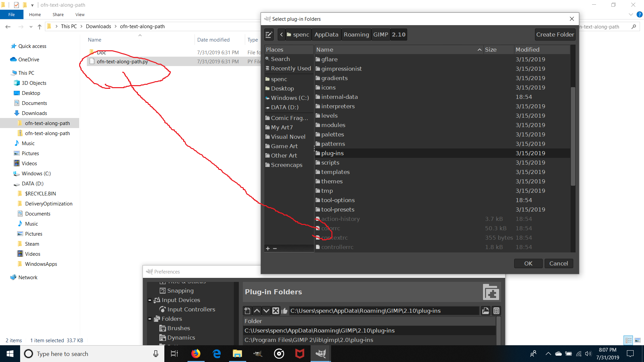Open the Snapping preferences page
This screenshot has width=644, height=362.
point(177,291)
